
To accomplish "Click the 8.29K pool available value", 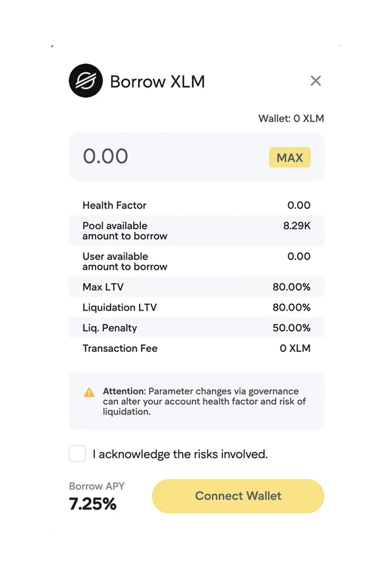I will point(297,225).
